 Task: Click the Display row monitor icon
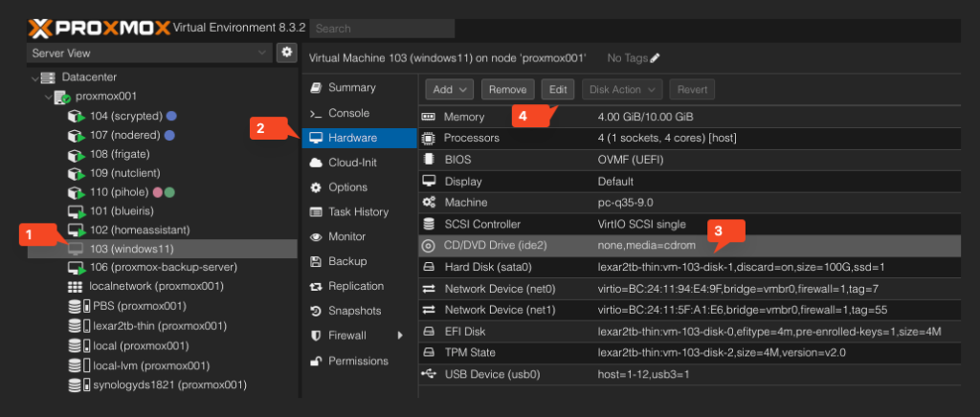point(429,181)
